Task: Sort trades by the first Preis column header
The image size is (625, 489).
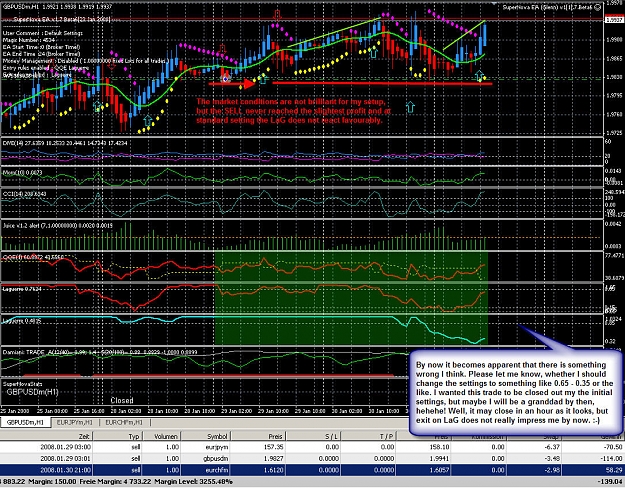Action: [x=257, y=436]
